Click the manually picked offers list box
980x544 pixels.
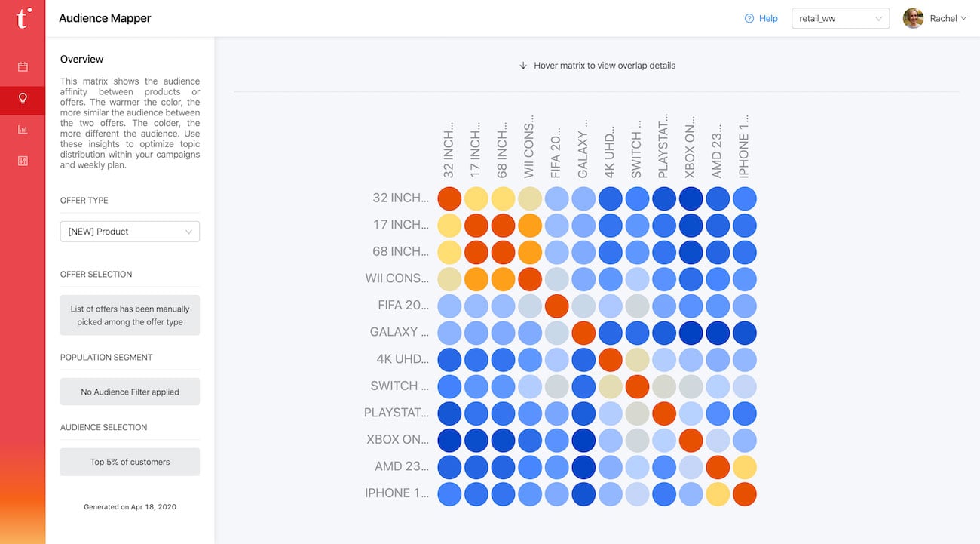pyautogui.click(x=130, y=315)
